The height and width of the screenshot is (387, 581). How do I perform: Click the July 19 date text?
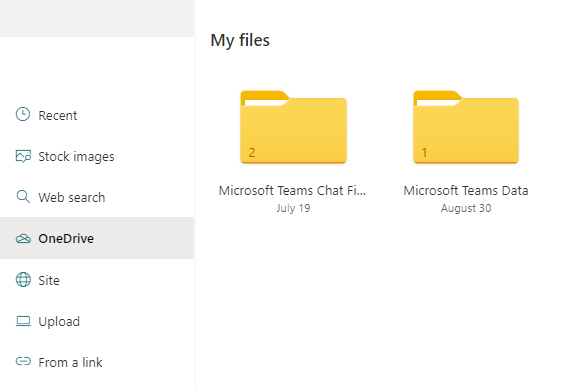[293, 208]
